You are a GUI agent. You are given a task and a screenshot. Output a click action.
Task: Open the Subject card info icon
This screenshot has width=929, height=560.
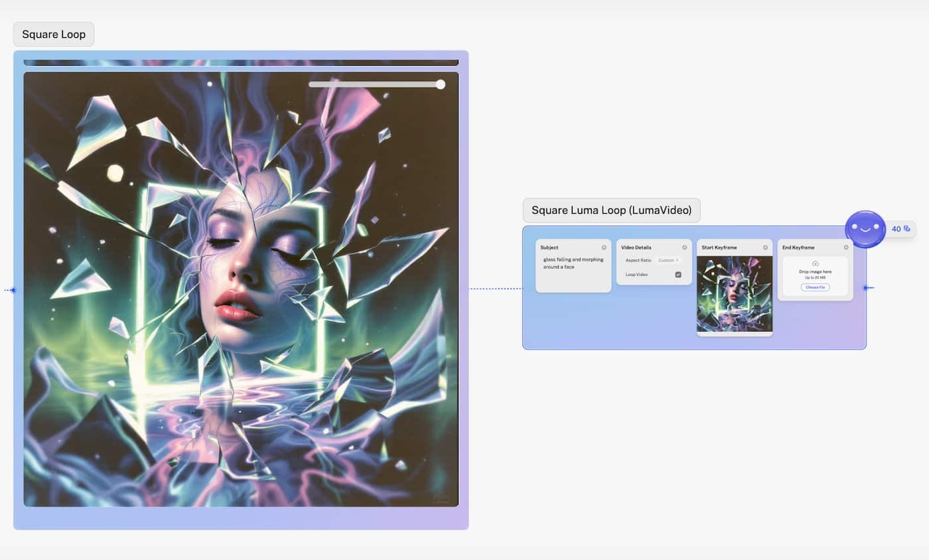click(605, 247)
